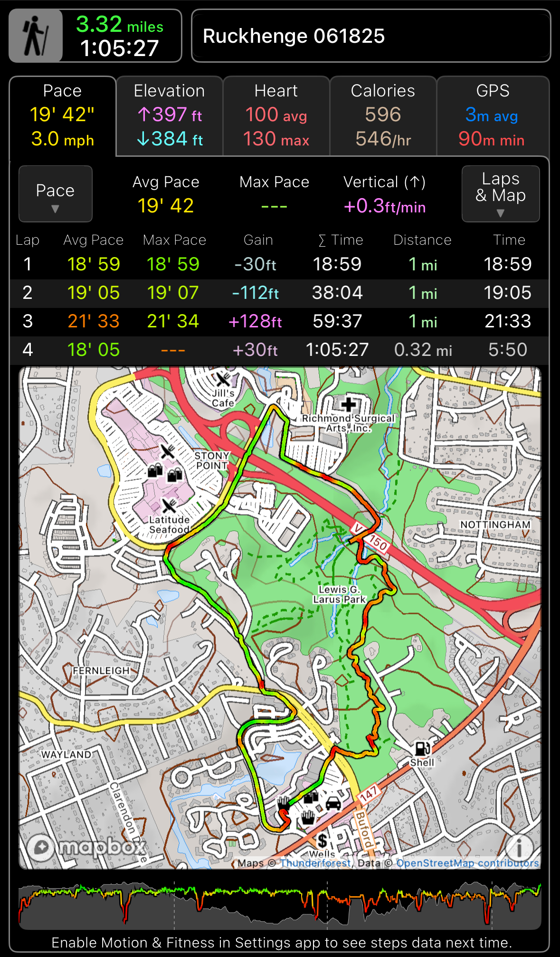Tap the Mapbox logo on the map
Image resolution: width=560 pixels, height=957 pixels.
85,846
